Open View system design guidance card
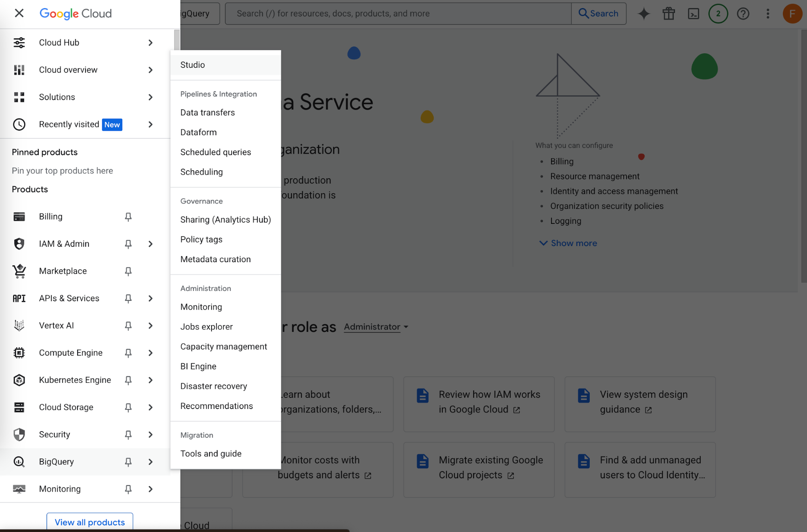 tap(640, 404)
